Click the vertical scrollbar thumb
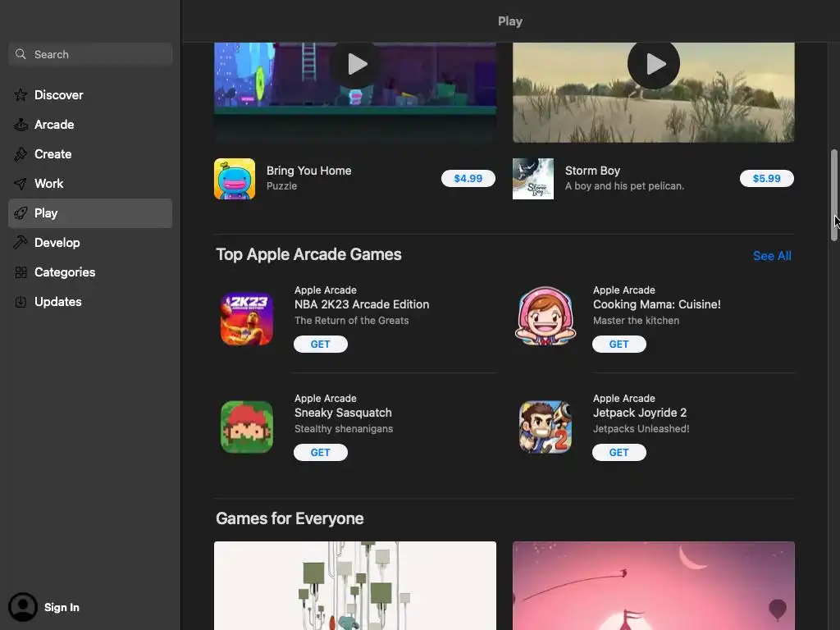Screen dimensions: 840x630 tap(833, 195)
